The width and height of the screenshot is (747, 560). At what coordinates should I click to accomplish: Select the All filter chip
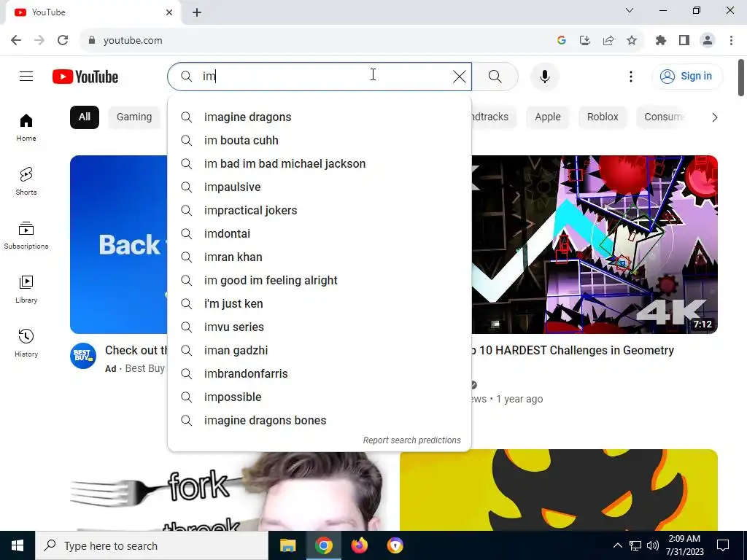(85, 117)
